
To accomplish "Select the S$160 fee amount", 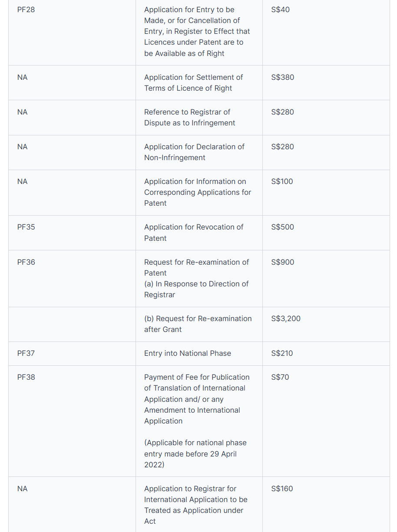I will [282, 489].
